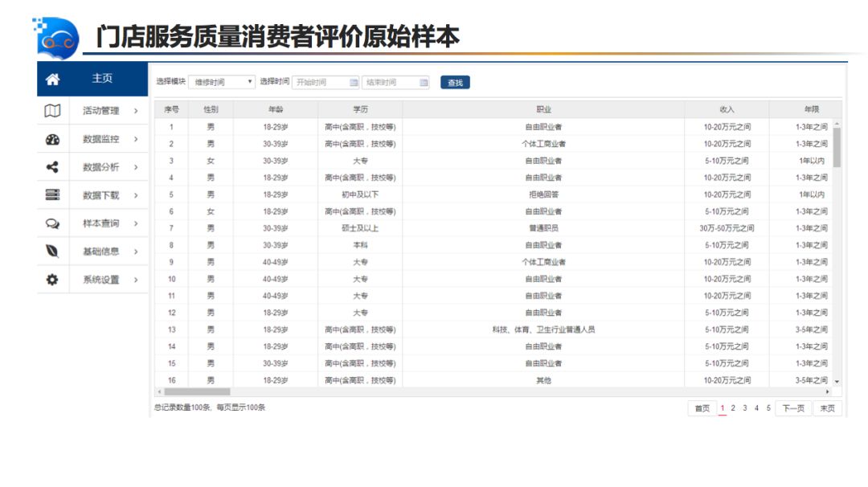Image resolution: width=868 pixels, height=487 pixels.
Task: Expand the 系统设置 chevron arrow
Action: (x=136, y=280)
